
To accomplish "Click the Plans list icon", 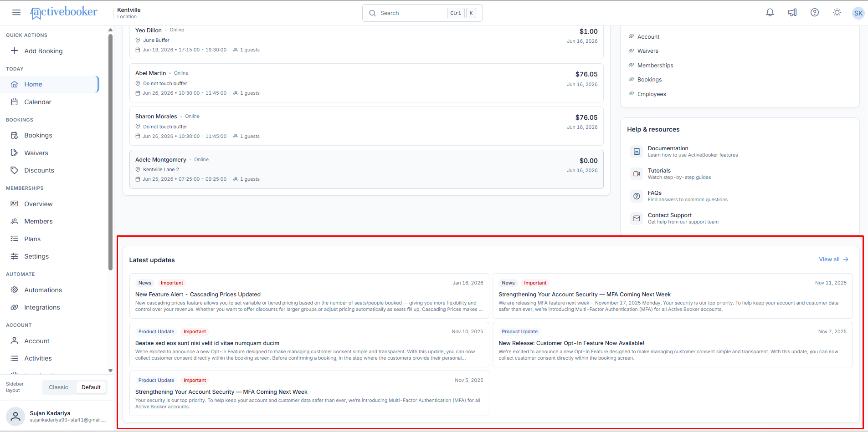I will point(15,239).
